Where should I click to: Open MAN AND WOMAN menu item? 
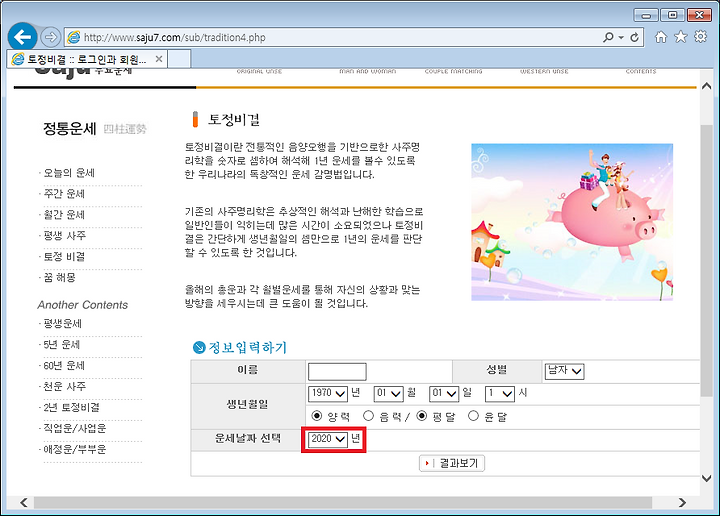click(367, 71)
